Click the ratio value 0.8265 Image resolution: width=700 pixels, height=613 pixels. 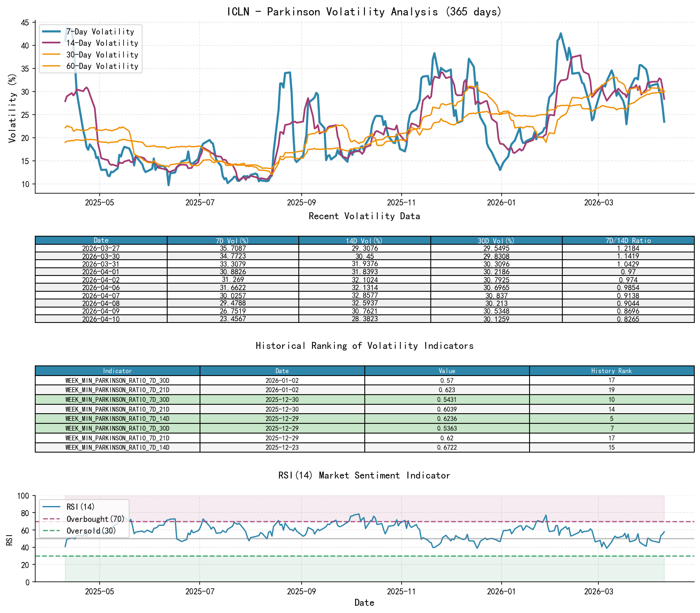coord(628,319)
